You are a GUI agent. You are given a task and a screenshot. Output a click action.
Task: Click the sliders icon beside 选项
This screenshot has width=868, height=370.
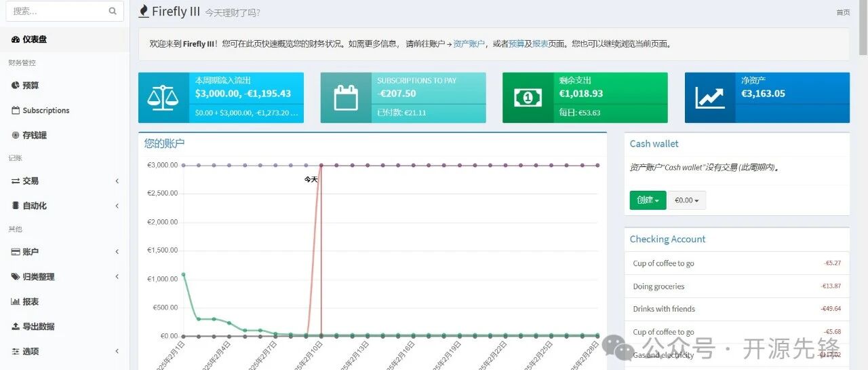tap(16, 351)
